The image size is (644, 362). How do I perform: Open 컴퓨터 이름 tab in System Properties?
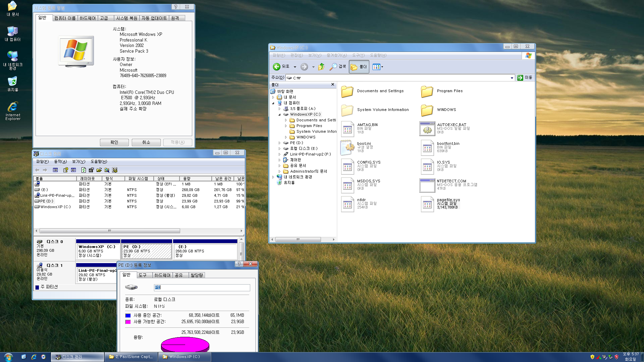pos(65,18)
